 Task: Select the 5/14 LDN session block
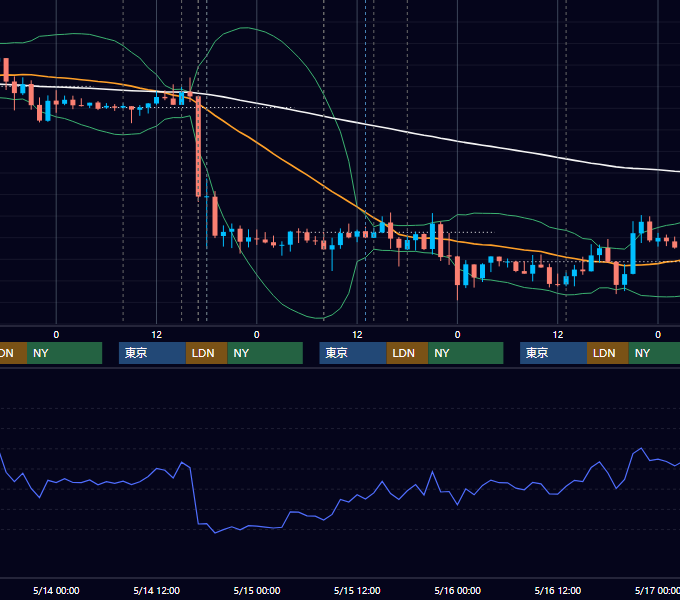pos(206,353)
